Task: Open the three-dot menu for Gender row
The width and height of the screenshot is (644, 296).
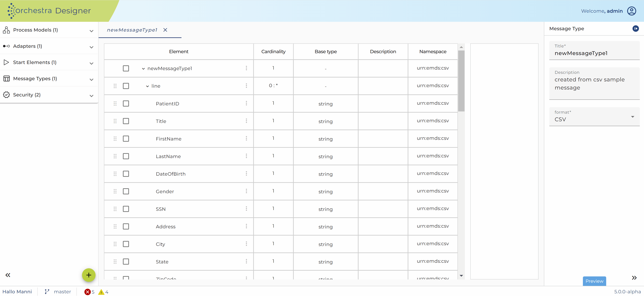Action: (x=246, y=191)
